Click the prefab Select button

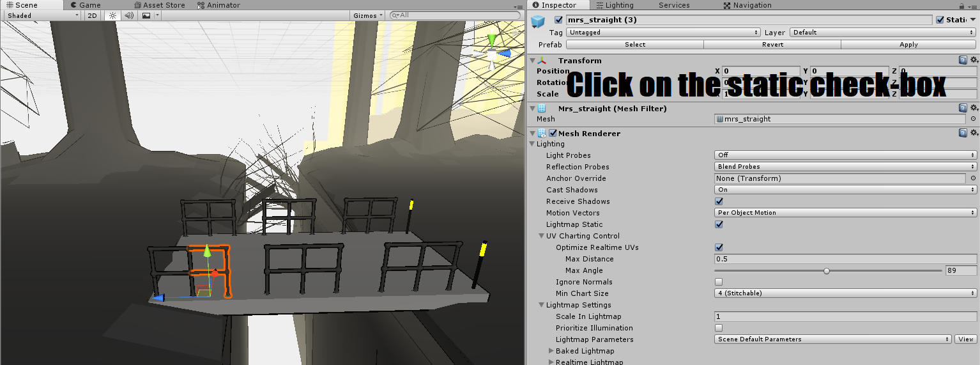tap(635, 45)
